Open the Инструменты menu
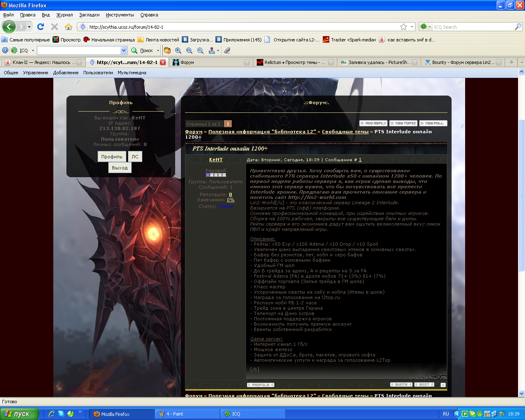 coord(120,15)
